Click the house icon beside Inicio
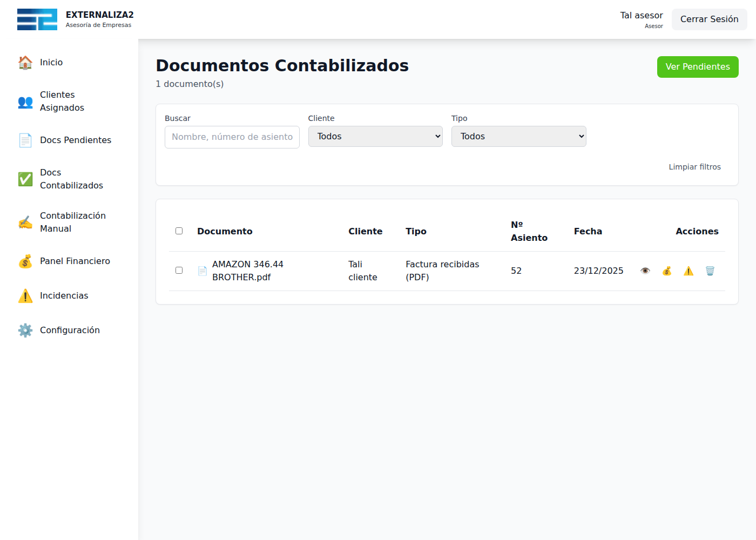Screen dimensions: 756x540 25,63
